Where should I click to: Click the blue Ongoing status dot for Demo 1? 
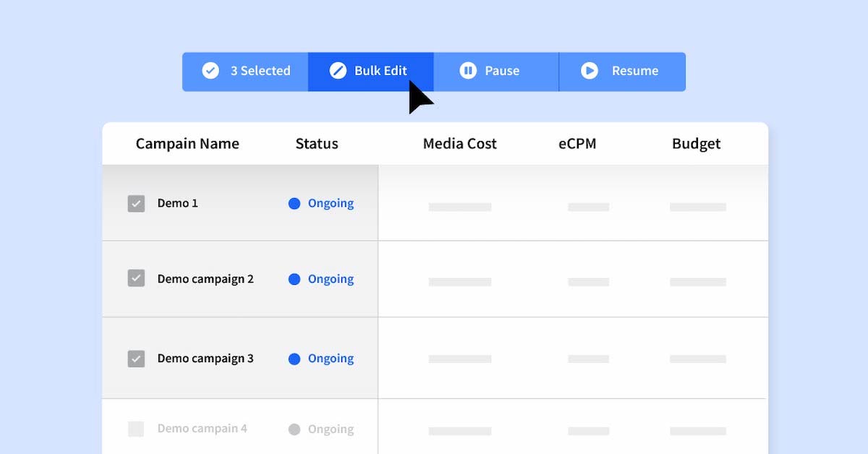tap(294, 203)
